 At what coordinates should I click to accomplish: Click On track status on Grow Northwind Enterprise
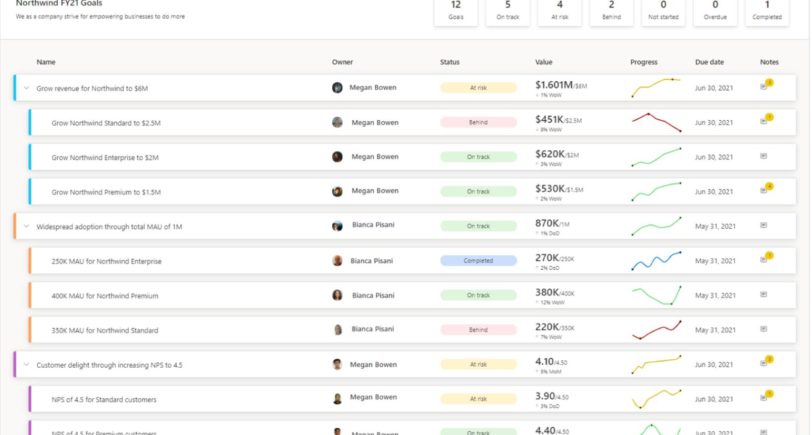[x=478, y=156]
